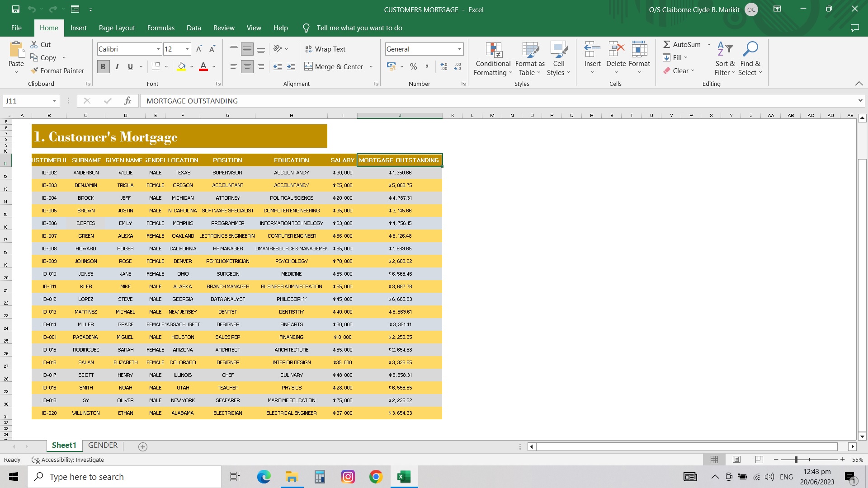Click the Instagram icon in taskbar

[x=348, y=477]
